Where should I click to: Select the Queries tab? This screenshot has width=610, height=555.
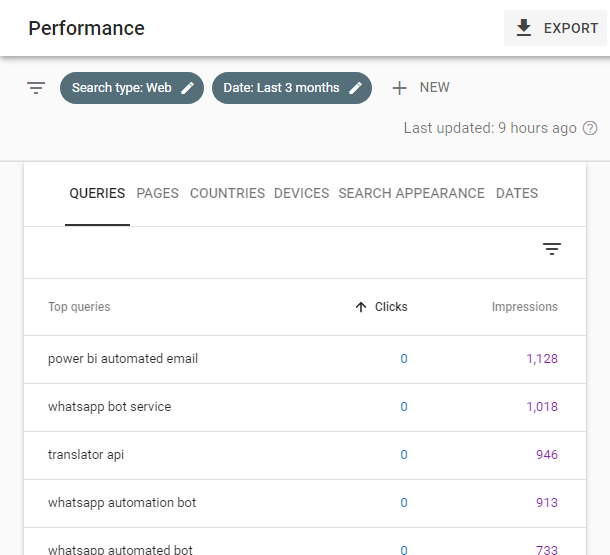[x=97, y=193]
